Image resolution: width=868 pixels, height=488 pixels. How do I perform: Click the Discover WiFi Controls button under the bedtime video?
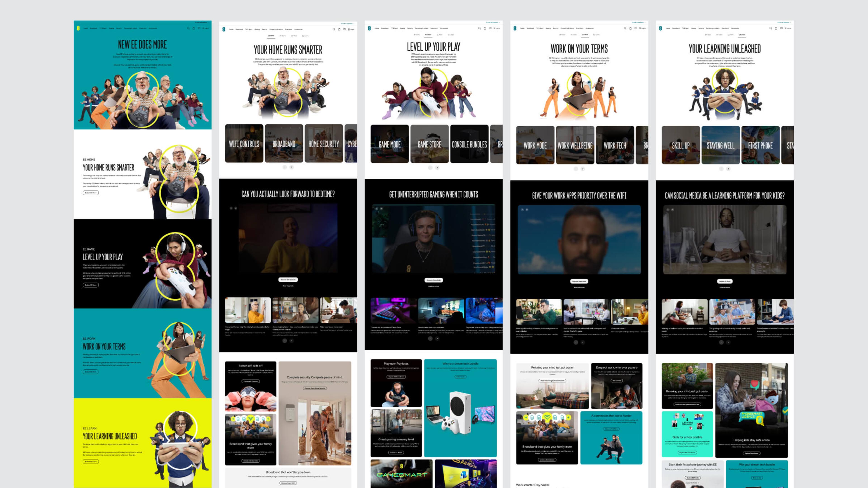click(x=288, y=279)
